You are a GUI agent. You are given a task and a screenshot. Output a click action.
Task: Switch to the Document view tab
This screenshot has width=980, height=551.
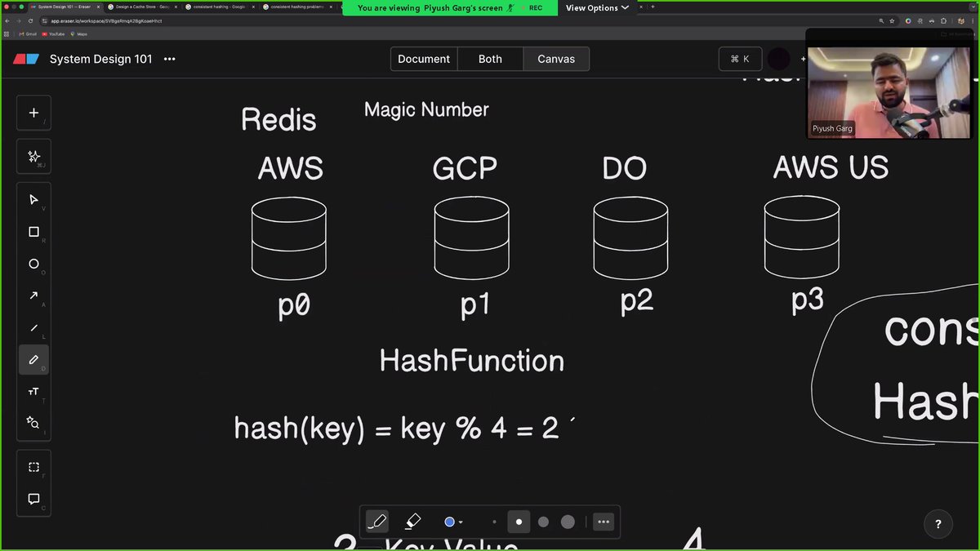[x=424, y=59]
